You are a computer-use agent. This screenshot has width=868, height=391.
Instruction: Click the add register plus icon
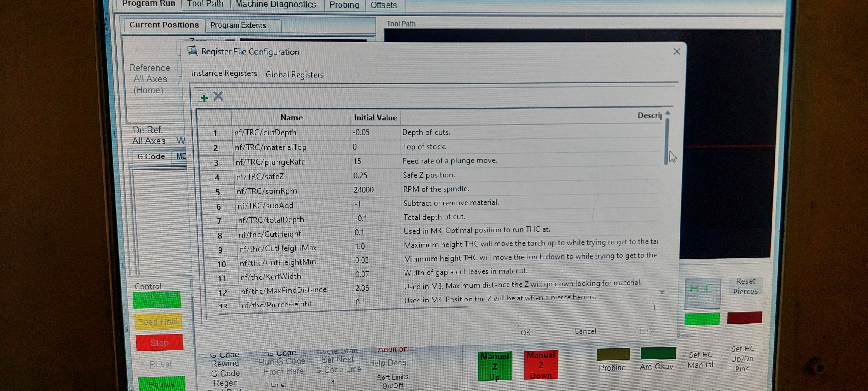click(x=203, y=97)
